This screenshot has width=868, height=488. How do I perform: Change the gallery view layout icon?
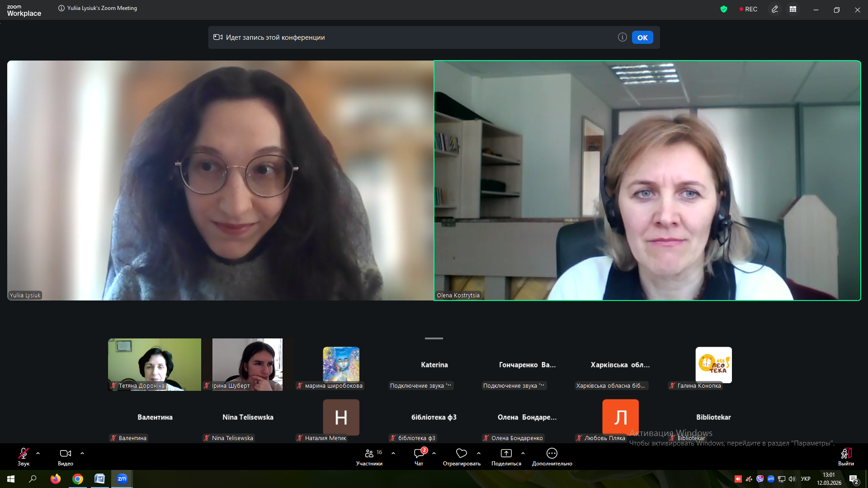pyautogui.click(x=793, y=9)
